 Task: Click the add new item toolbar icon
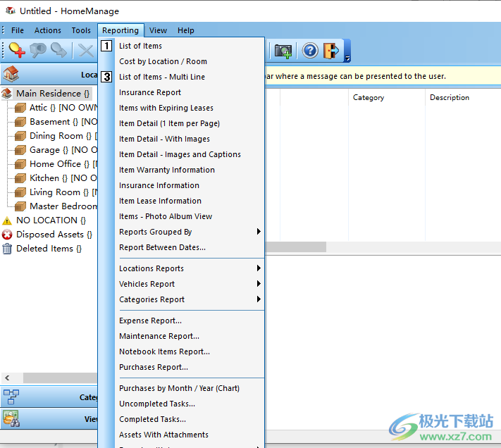pyautogui.click(x=17, y=50)
